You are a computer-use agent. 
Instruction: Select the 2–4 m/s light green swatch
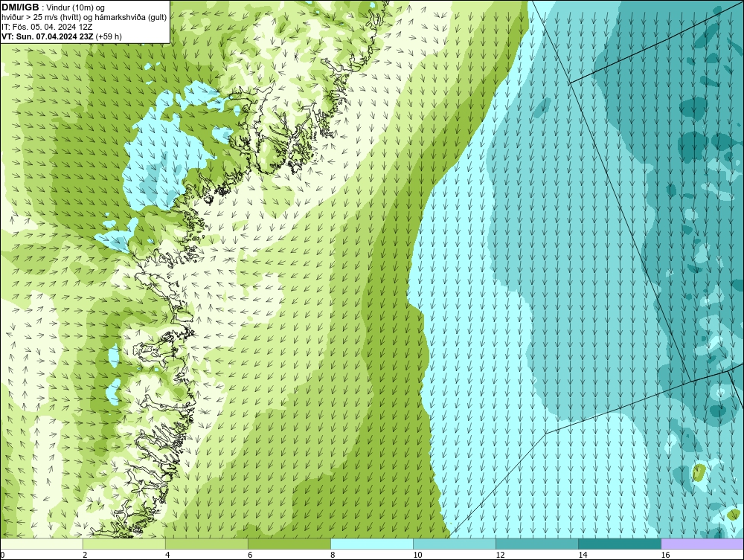point(124,544)
